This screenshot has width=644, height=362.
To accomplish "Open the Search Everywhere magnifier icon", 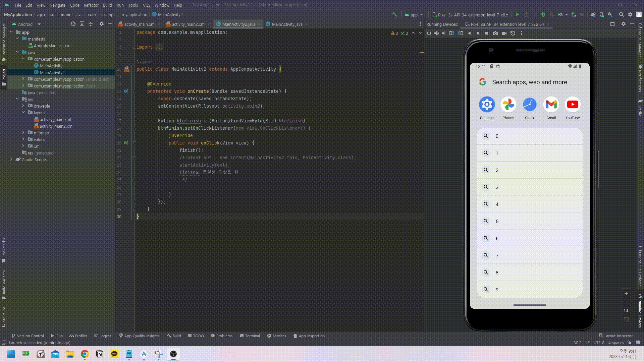I will [622, 15].
